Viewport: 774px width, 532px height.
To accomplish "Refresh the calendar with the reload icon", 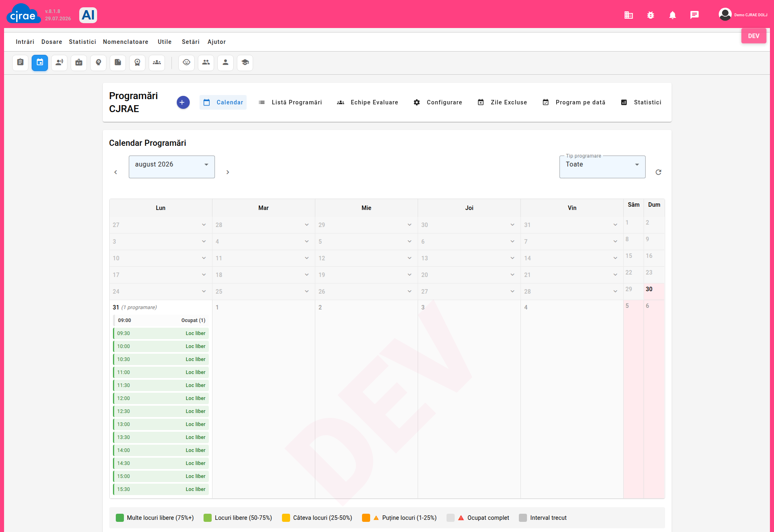I will tap(658, 172).
